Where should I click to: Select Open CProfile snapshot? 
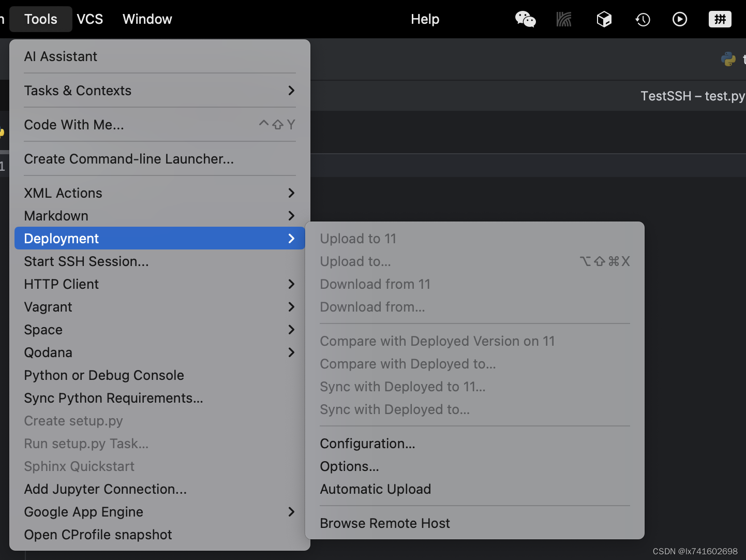pyautogui.click(x=160, y=535)
